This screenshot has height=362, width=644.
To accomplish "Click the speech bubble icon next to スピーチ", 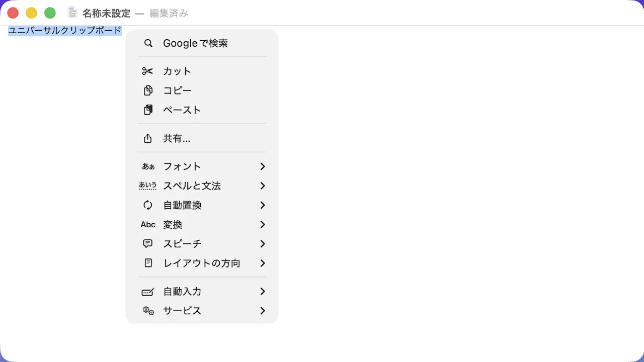I will [x=147, y=244].
